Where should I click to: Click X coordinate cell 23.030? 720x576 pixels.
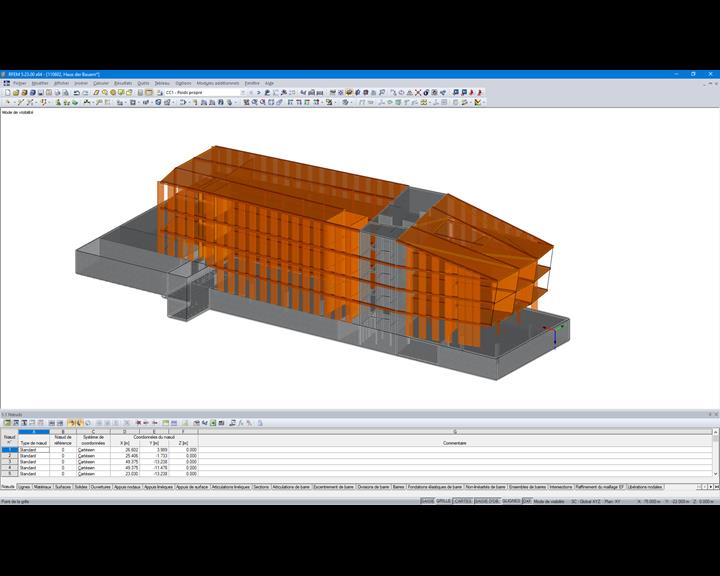click(125, 473)
